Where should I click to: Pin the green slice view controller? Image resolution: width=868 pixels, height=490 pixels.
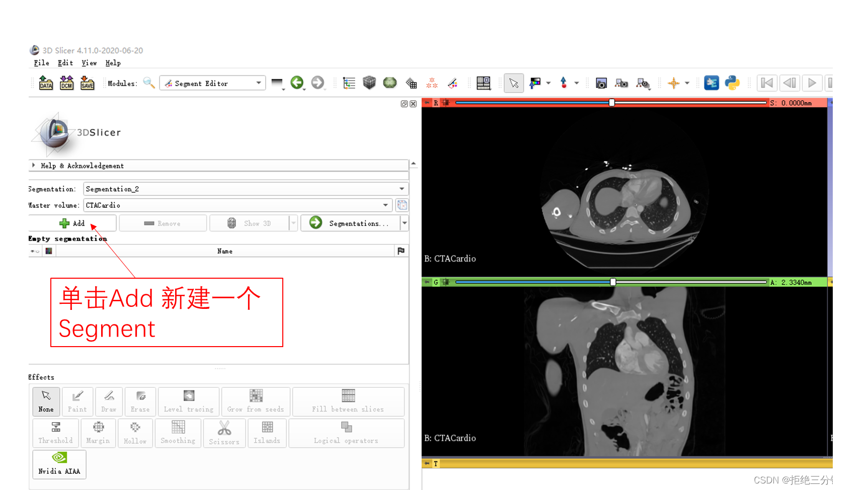(427, 282)
